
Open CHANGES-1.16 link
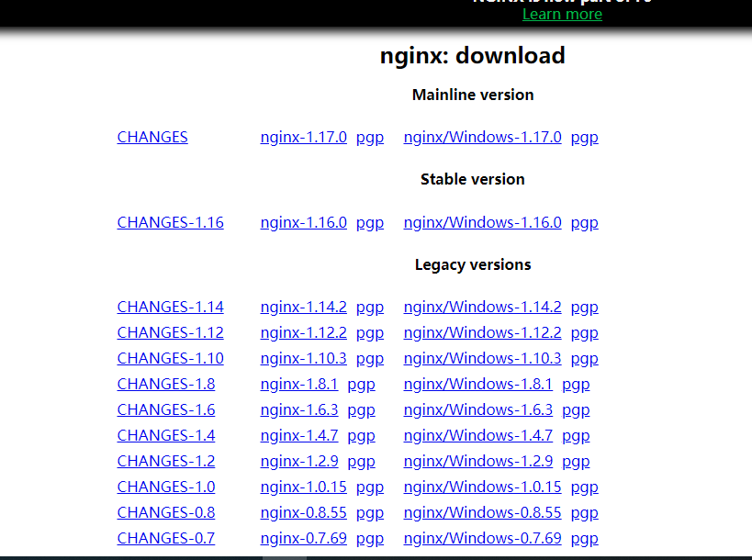coord(170,222)
